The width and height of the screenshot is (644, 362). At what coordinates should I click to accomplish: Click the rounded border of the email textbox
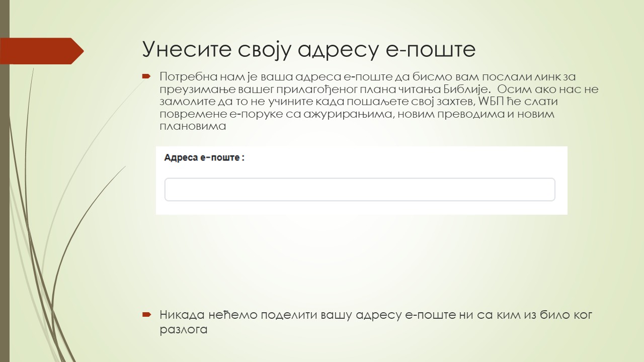point(359,179)
